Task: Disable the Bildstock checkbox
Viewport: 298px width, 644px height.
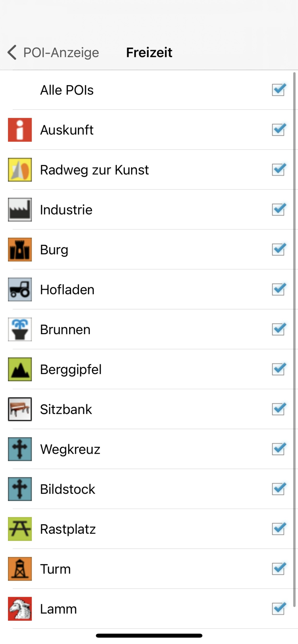Action: (x=279, y=489)
